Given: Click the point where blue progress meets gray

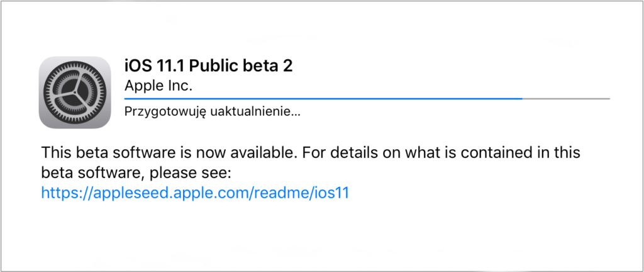Looking at the screenshot, I should tap(522, 98).
